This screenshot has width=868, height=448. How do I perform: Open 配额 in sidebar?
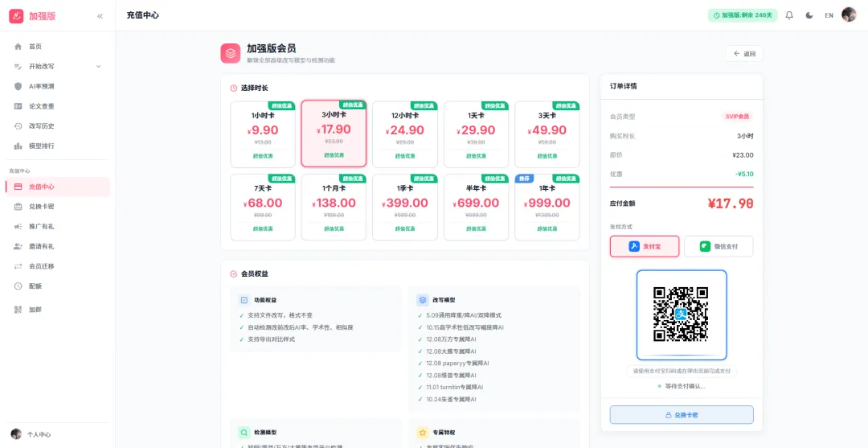point(58,286)
